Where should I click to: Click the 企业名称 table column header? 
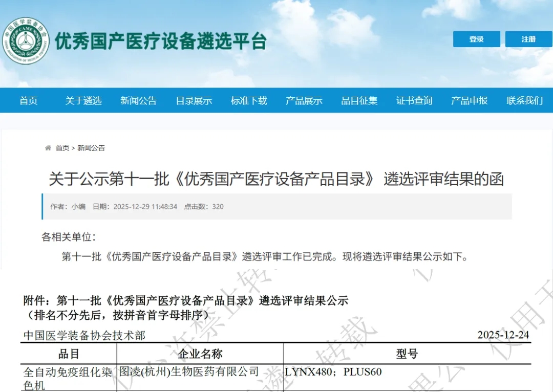click(200, 354)
